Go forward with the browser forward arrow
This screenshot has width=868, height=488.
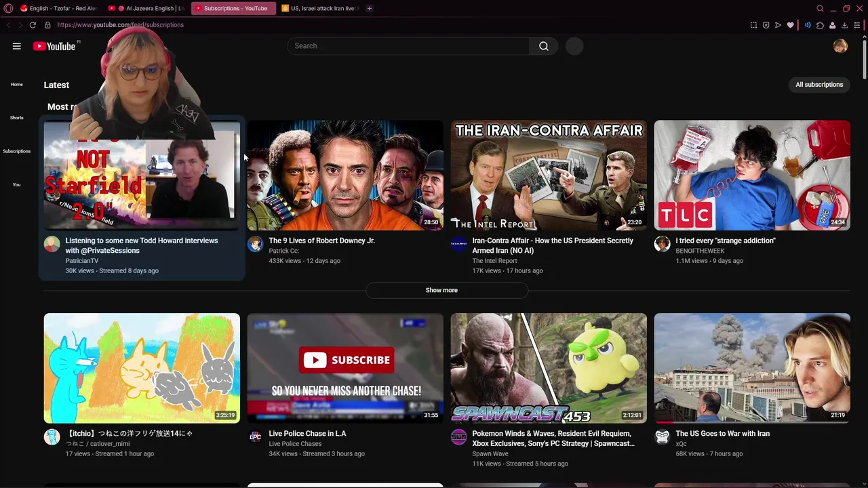(20, 25)
